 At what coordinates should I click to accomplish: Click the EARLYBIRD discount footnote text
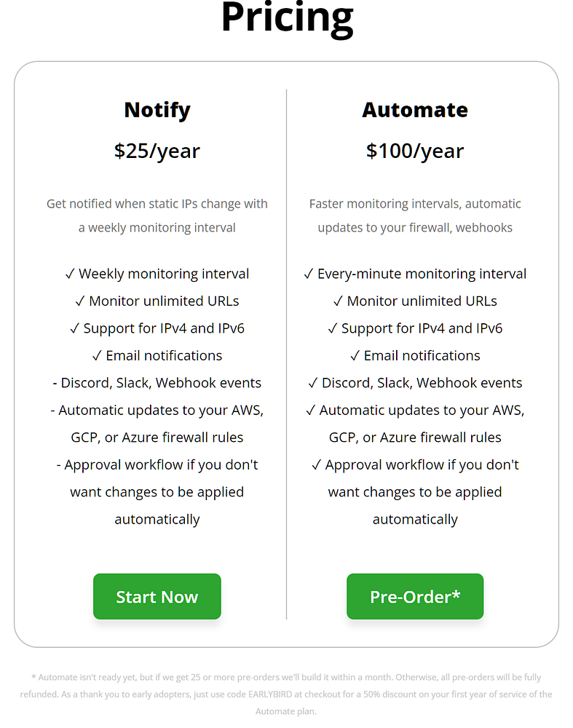286,694
